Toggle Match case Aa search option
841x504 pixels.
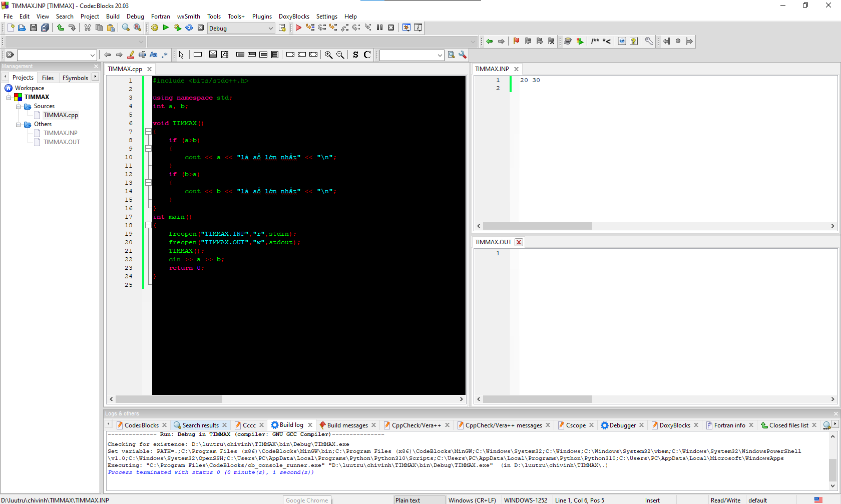(x=154, y=55)
